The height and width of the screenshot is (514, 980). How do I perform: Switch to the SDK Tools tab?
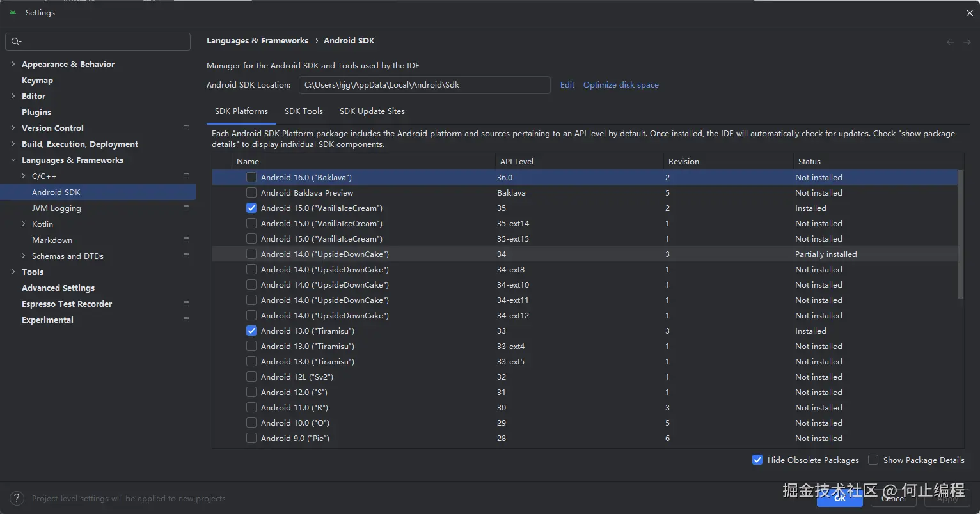click(303, 111)
